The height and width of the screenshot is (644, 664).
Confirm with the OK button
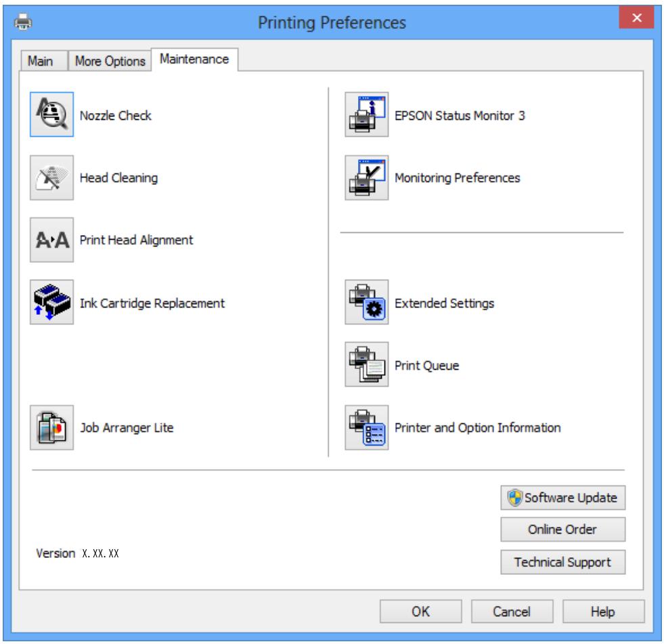point(420,611)
